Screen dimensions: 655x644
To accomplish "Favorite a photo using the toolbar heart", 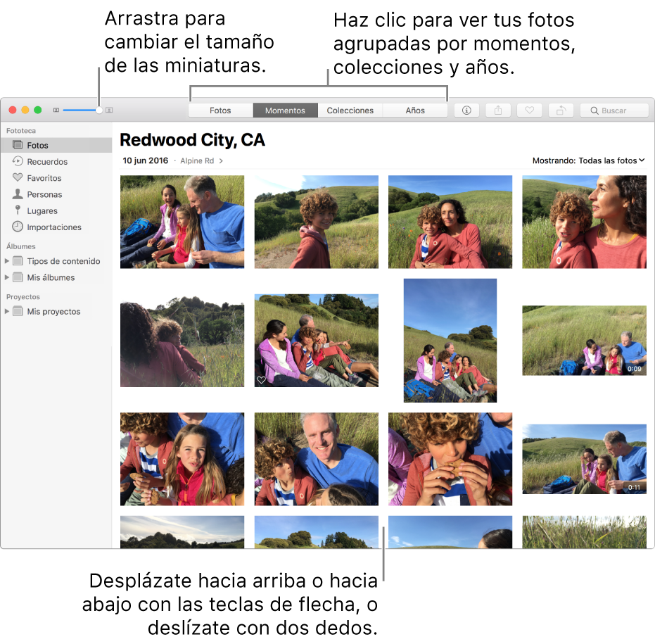I will pos(529,110).
